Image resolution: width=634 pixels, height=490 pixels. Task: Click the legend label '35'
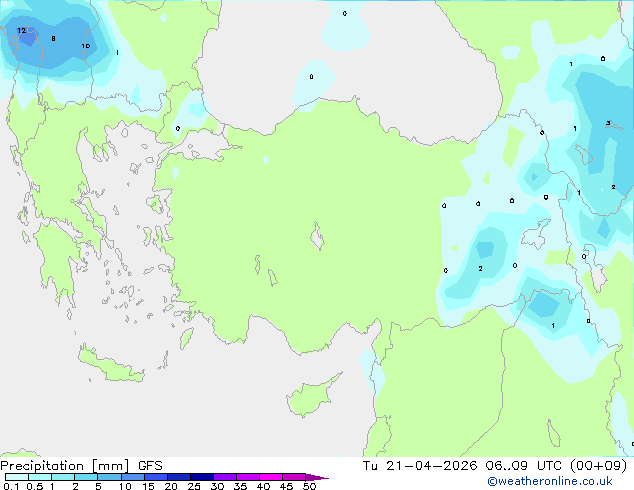pos(240,486)
